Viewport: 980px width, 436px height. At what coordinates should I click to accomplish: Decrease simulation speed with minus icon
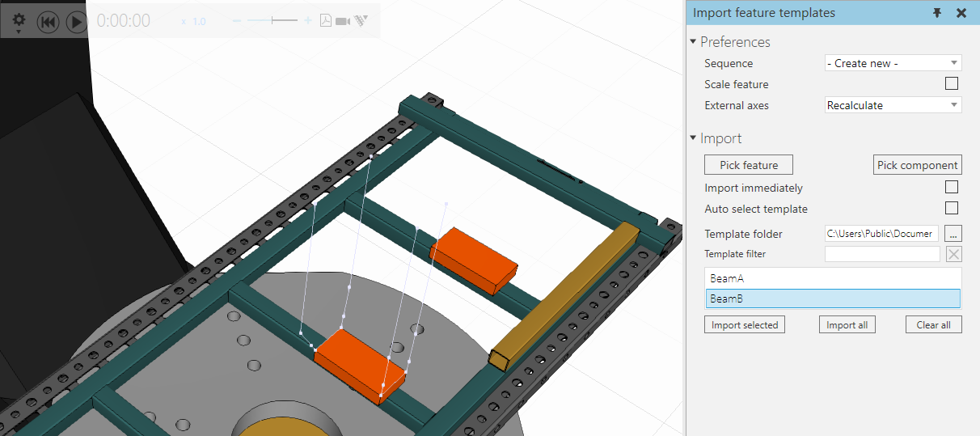(x=237, y=21)
